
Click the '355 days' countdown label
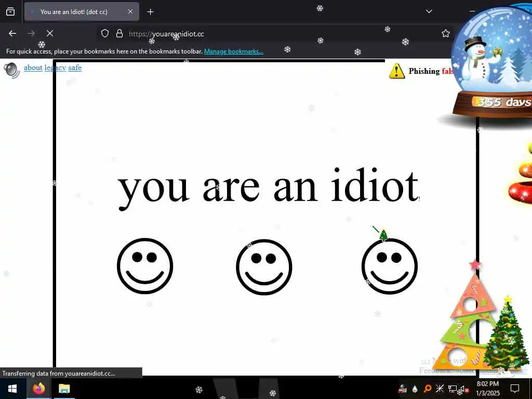coord(504,102)
